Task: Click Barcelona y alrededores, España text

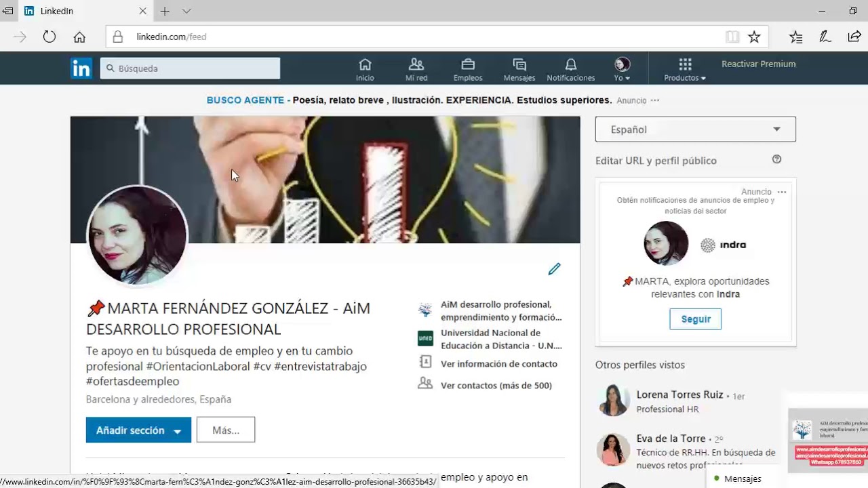Action: (x=159, y=399)
